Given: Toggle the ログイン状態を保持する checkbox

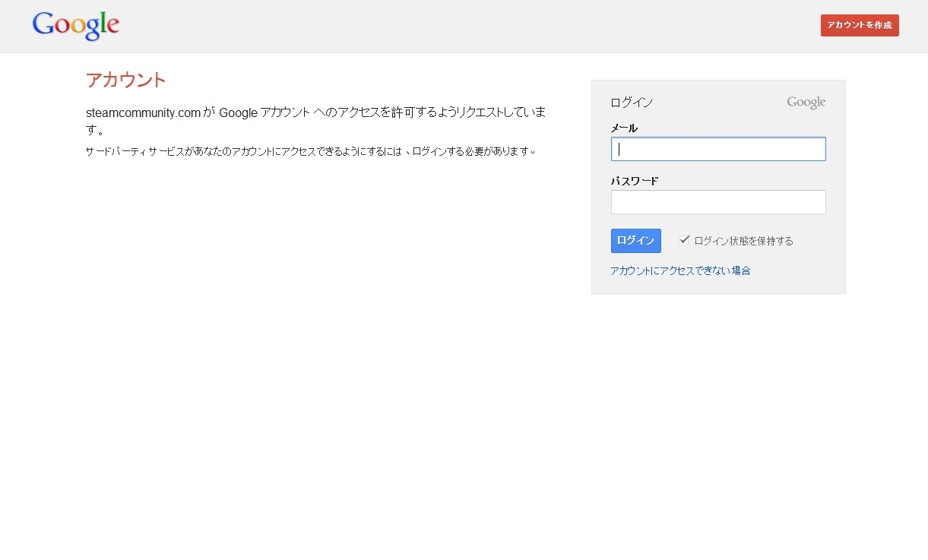Looking at the screenshot, I should coord(684,240).
